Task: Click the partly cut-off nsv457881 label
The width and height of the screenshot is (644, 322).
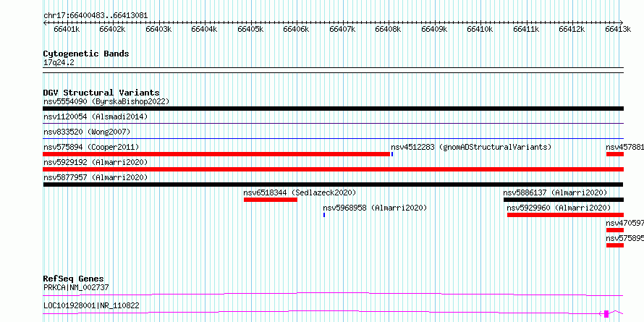Action: click(x=625, y=147)
